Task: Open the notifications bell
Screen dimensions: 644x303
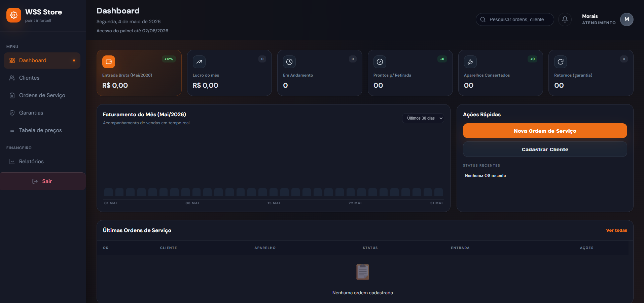Action: tap(565, 19)
